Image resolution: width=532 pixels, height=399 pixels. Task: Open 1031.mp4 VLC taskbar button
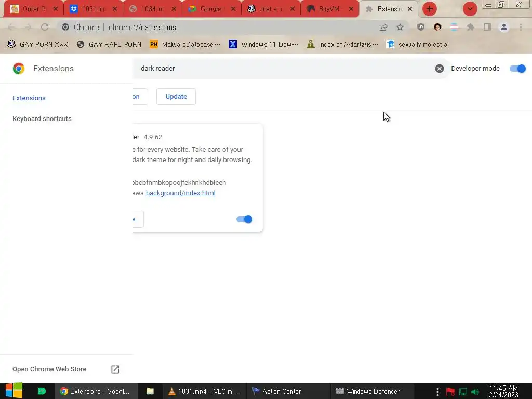pos(204,391)
